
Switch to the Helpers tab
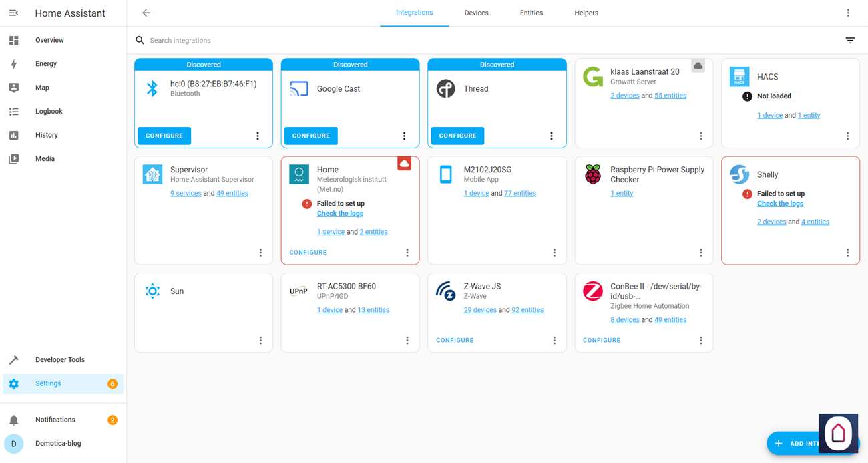click(x=586, y=13)
